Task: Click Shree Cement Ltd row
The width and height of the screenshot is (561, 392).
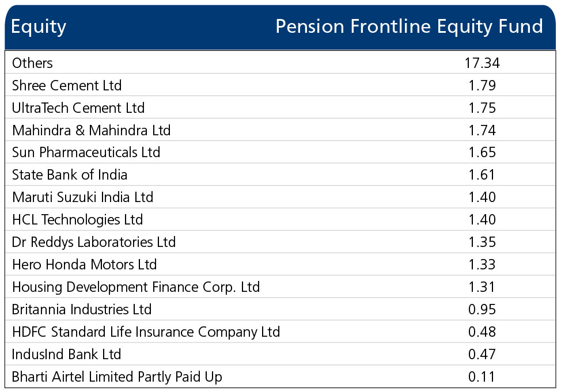Action: pos(280,85)
